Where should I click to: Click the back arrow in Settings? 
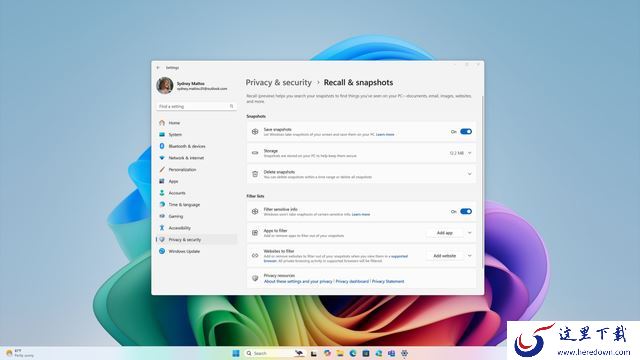pos(158,68)
